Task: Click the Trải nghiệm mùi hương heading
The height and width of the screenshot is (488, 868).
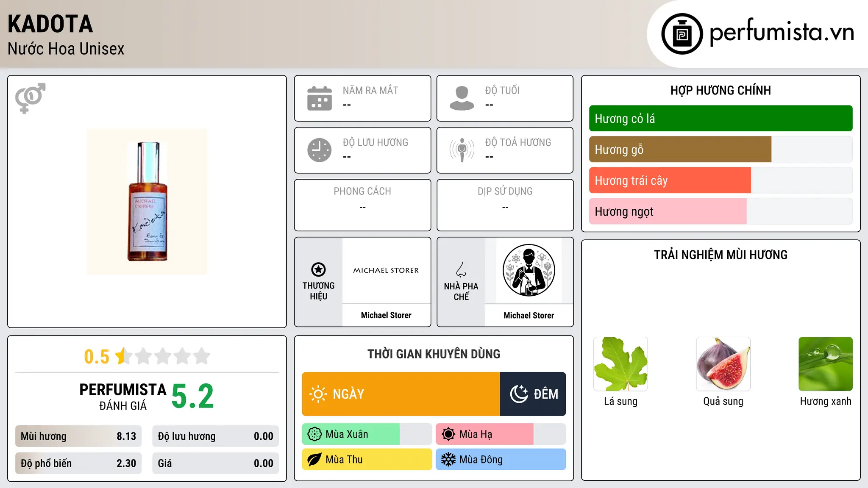Action: (721, 255)
